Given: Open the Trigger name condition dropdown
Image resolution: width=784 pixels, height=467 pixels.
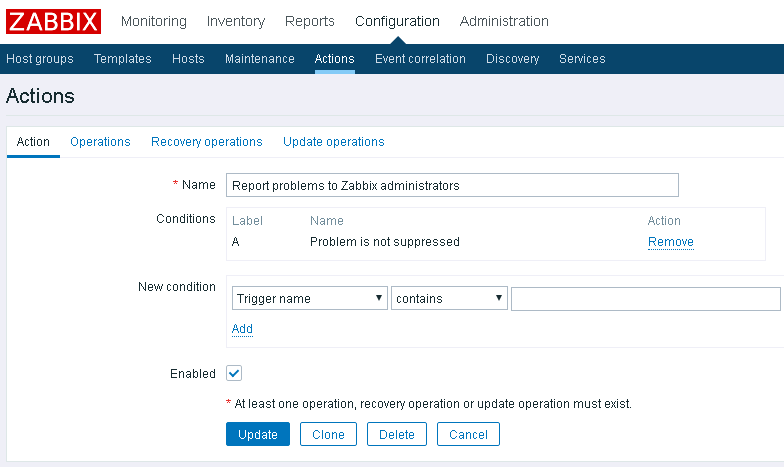Looking at the screenshot, I should (309, 298).
